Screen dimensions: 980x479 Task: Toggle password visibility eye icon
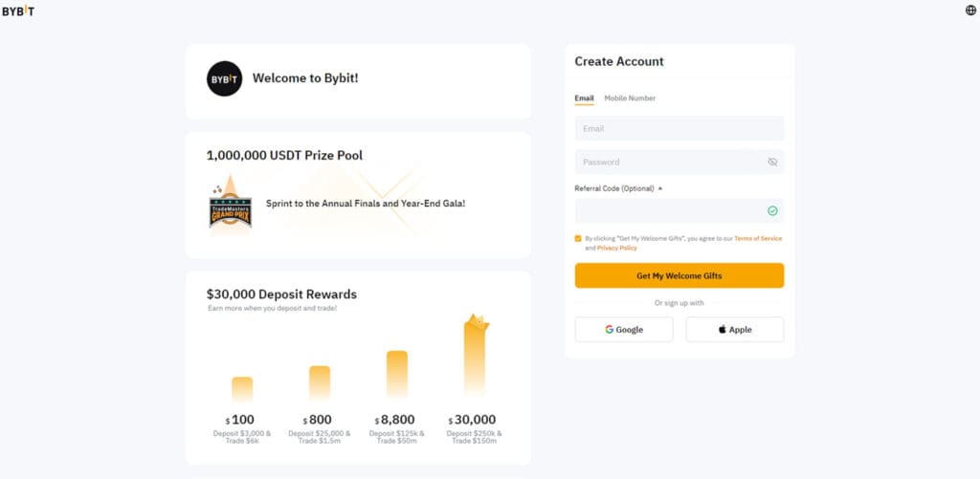pos(772,162)
